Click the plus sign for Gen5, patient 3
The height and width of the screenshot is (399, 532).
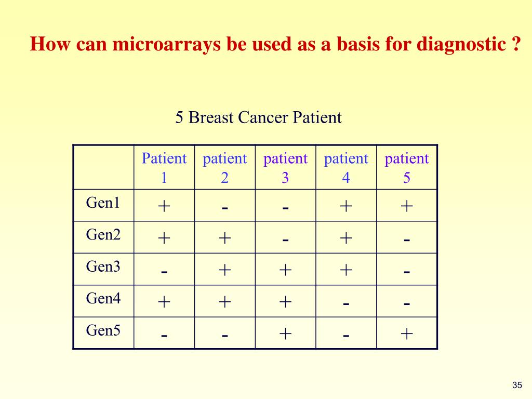(x=285, y=334)
